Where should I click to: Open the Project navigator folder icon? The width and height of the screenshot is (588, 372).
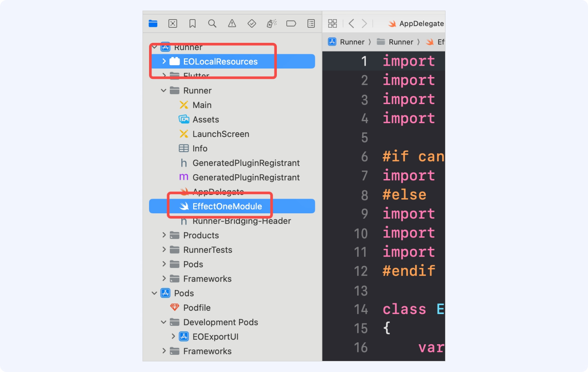tap(153, 24)
